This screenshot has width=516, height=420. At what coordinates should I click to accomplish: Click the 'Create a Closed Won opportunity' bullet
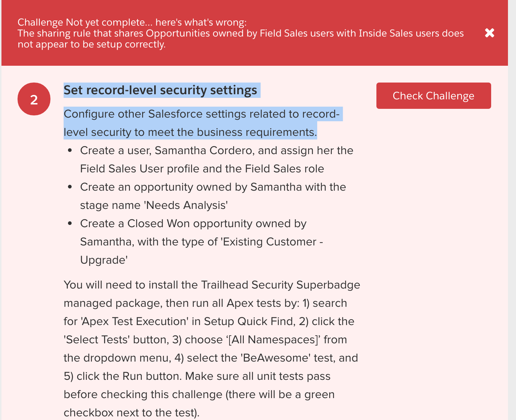click(x=193, y=224)
